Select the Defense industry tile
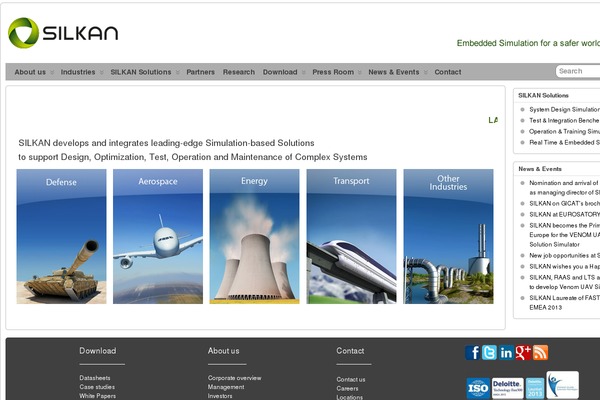 [x=61, y=237]
